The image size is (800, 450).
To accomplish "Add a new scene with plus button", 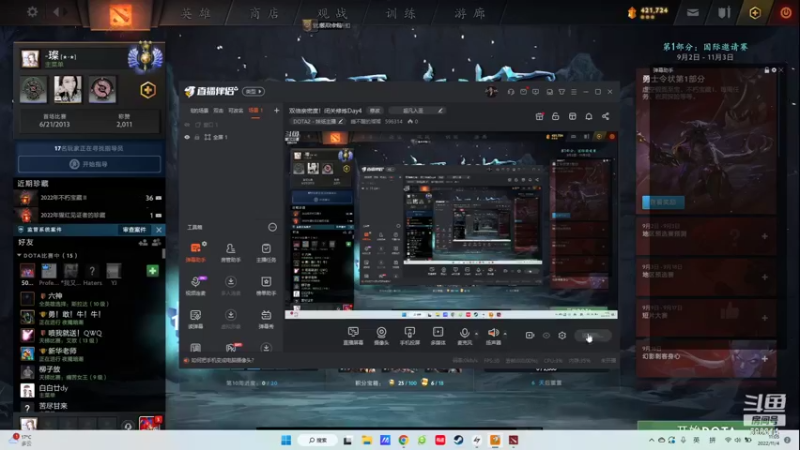I will point(277,110).
